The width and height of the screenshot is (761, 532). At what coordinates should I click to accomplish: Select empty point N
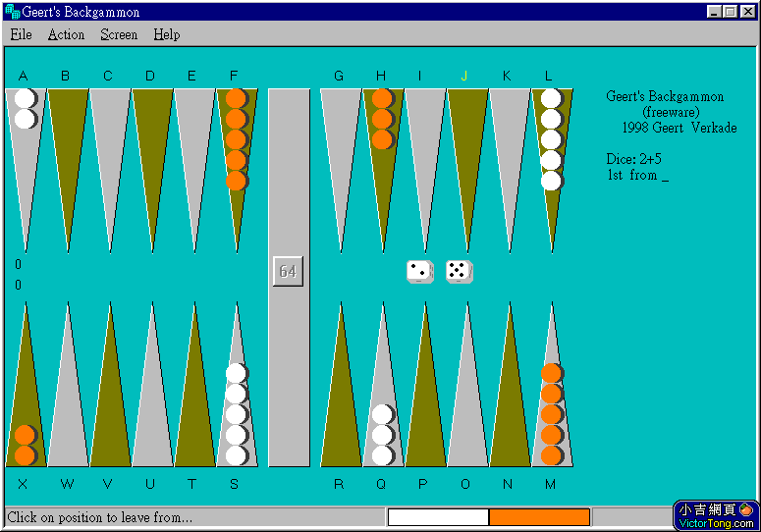coord(510,384)
